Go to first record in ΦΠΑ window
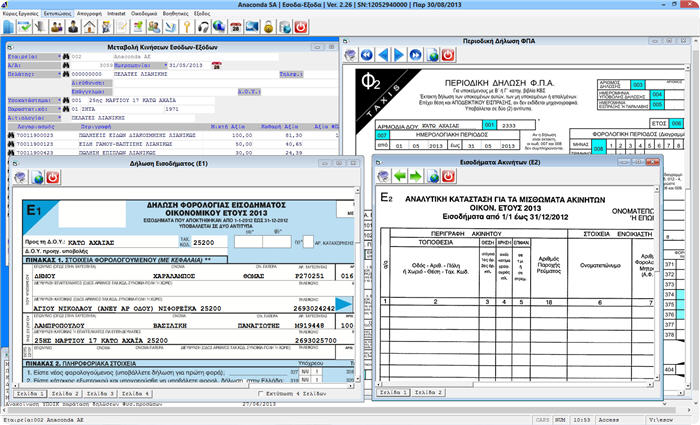The height and width of the screenshot is (425, 700). [367, 55]
